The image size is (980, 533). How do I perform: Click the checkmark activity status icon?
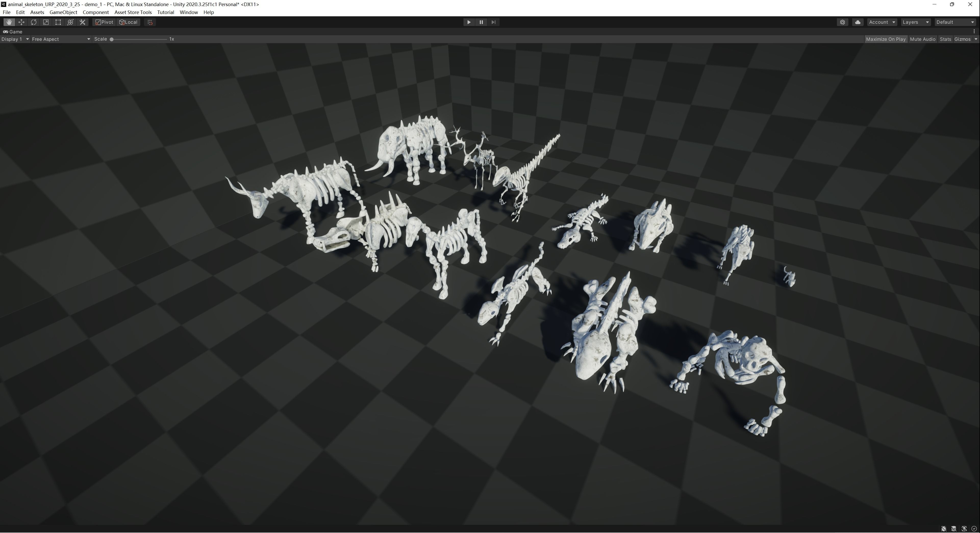coord(974,528)
